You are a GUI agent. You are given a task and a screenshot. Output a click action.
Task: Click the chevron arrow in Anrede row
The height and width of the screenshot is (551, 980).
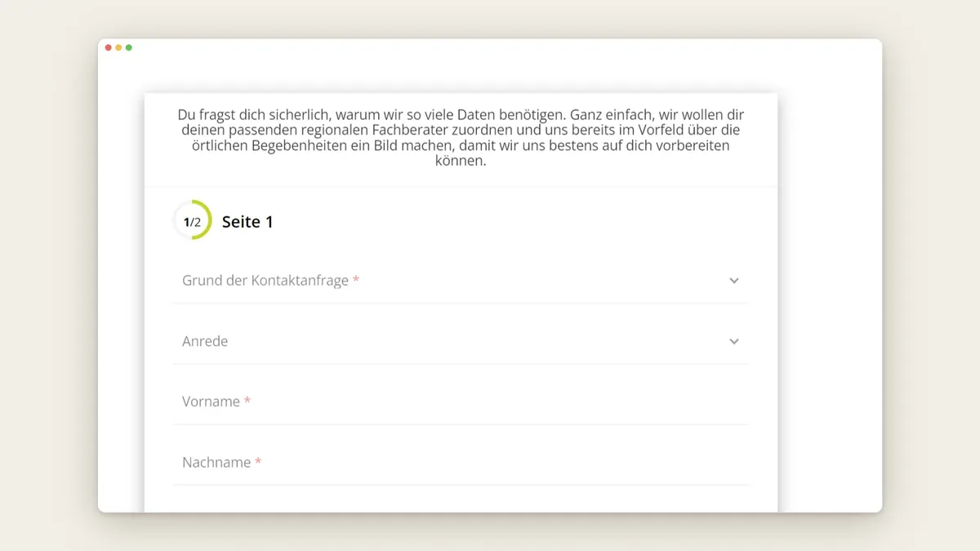tap(734, 341)
